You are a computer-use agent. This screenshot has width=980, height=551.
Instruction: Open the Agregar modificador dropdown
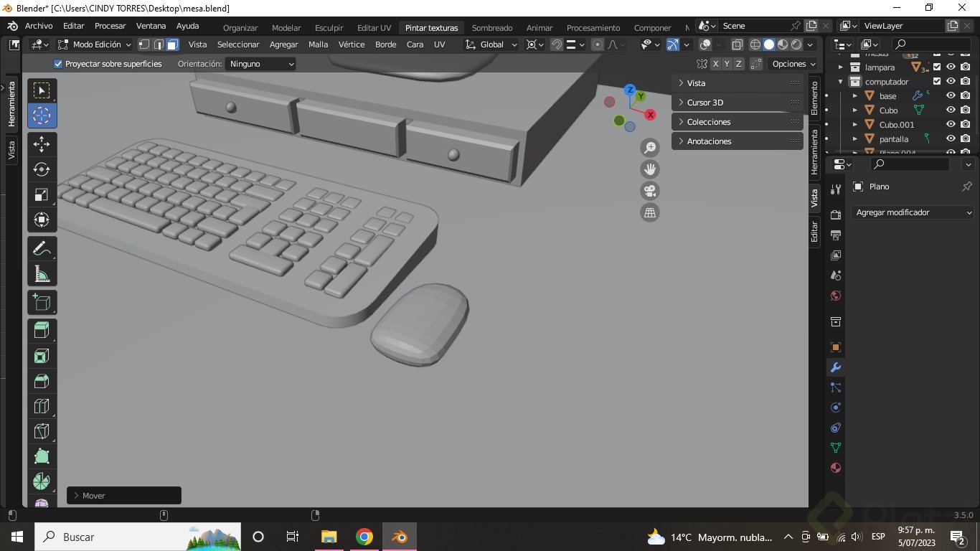click(x=914, y=212)
